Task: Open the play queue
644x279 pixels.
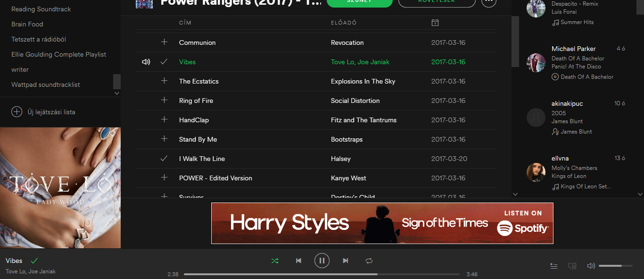Action: pos(554,266)
